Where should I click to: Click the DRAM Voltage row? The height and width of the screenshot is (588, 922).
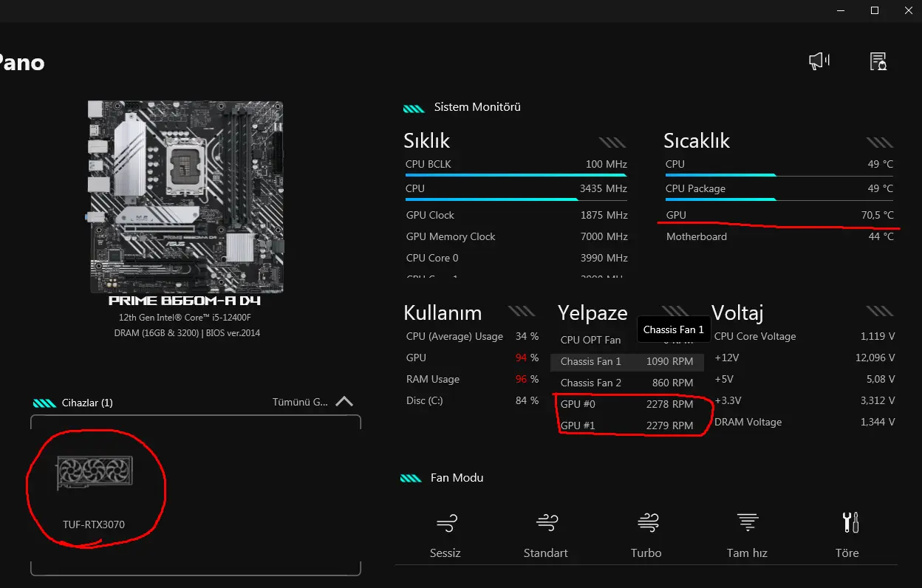805,423
